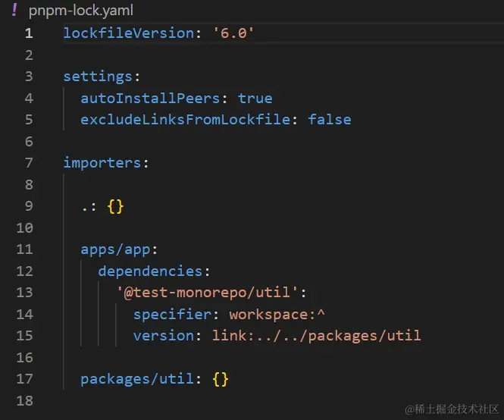
Task: Open the pnpm-lock.yaml breadcrumb file name
Action: click(x=80, y=11)
